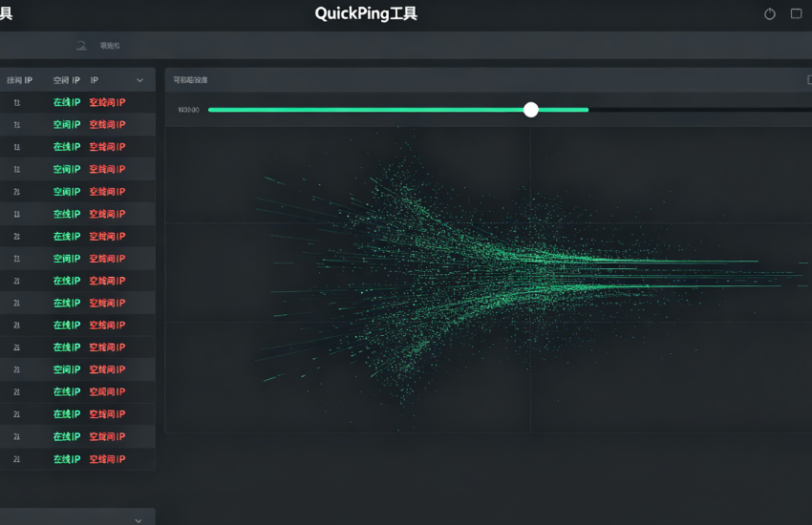Click the chart panel title label

click(x=189, y=80)
